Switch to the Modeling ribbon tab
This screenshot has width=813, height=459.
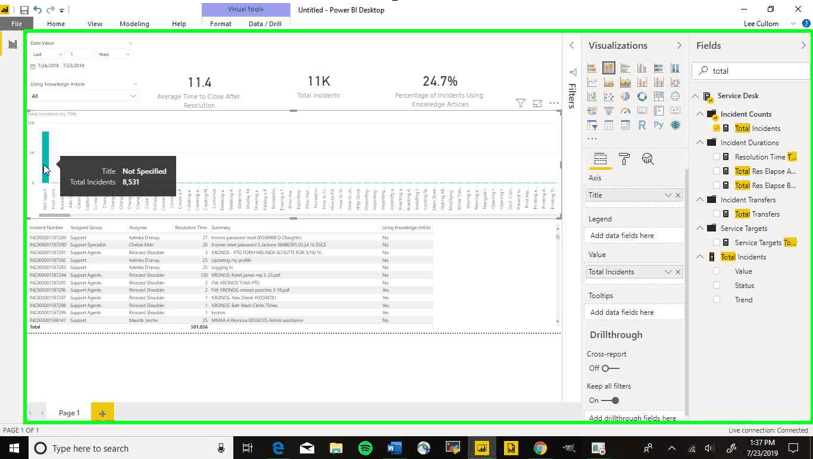[x=134, y=24]
